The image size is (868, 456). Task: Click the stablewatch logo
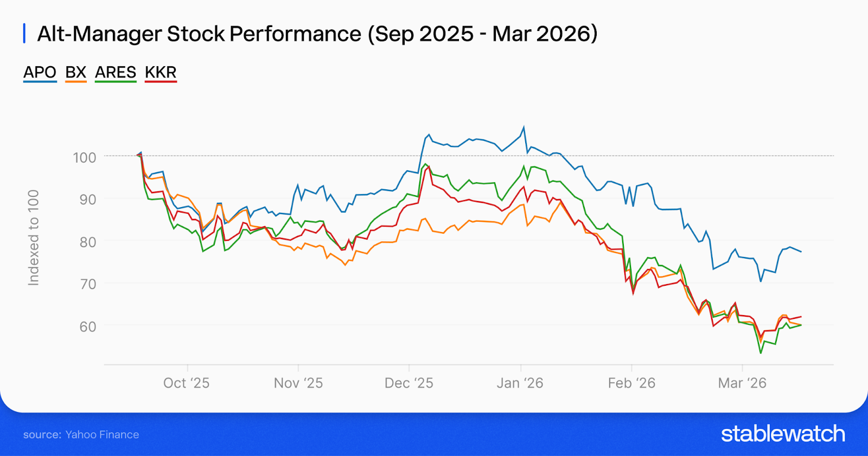pyautogui.click(x=783, y=434)
